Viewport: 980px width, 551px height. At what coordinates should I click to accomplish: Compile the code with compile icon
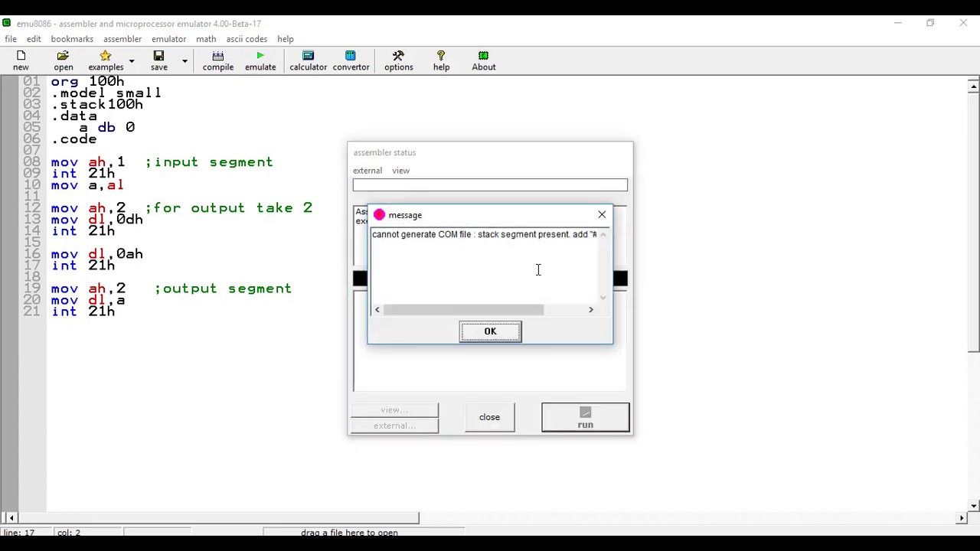click(218, 60)
